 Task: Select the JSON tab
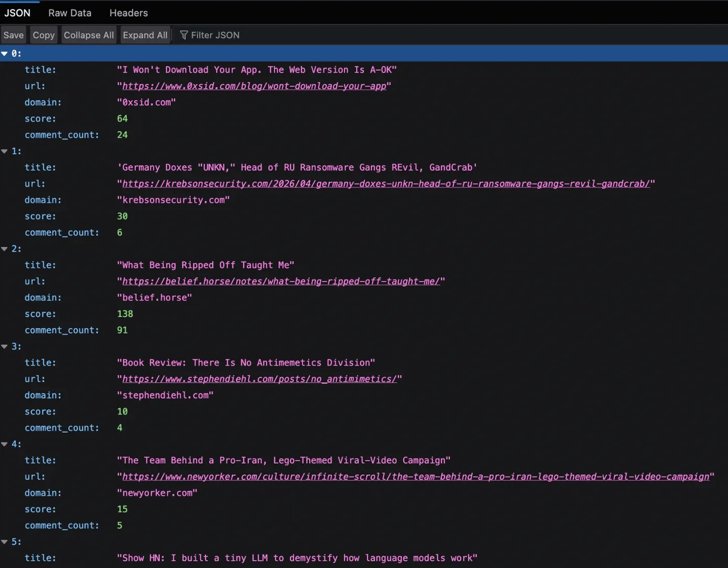[x=17, y=13]
